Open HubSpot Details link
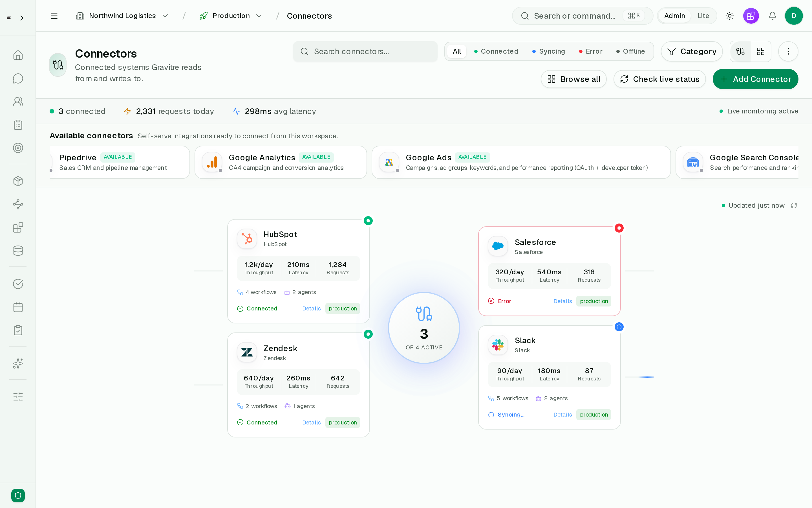This screenshot has width=812, height=508. tap(311, 308)
